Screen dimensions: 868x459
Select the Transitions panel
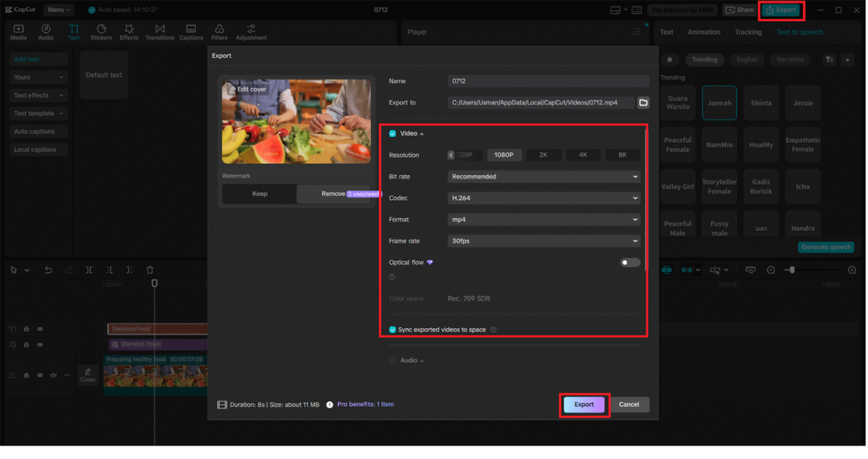coord(160,31)
